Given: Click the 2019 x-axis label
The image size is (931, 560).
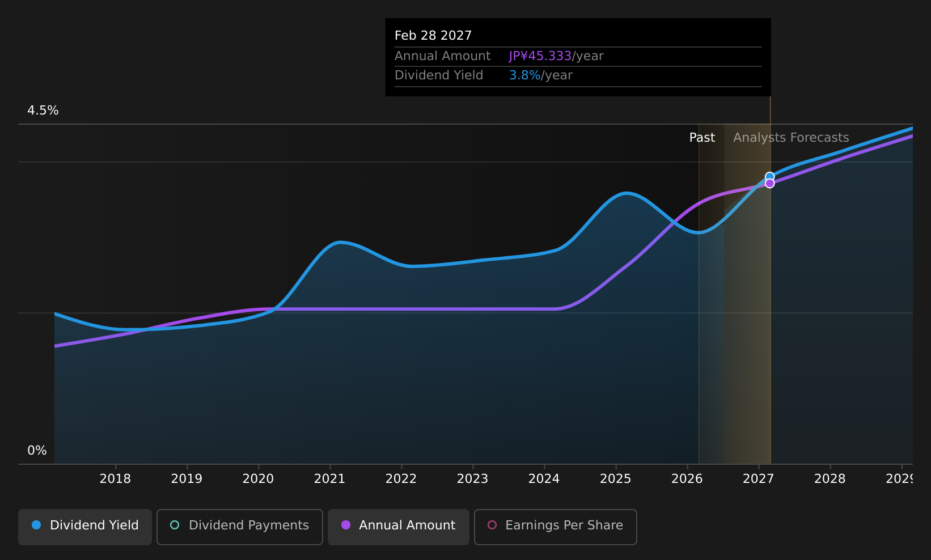Looking at the screenshot, I should coord(187,479).
